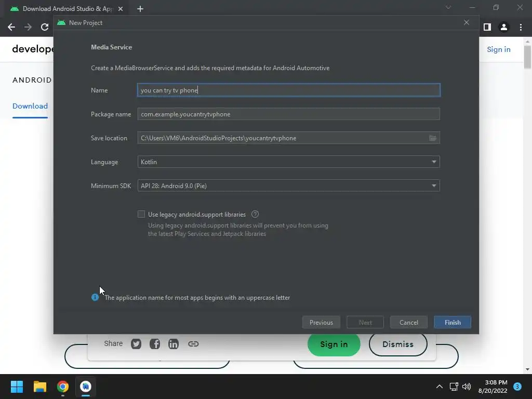Open new Chrome tab

coord(140,9)
